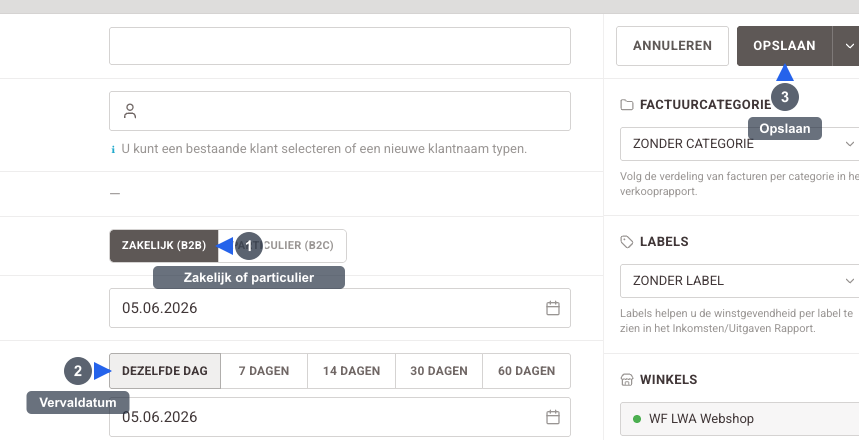Focus the customer name input field
The height and width of the screenshot is (440, 859).
[340, 111]
